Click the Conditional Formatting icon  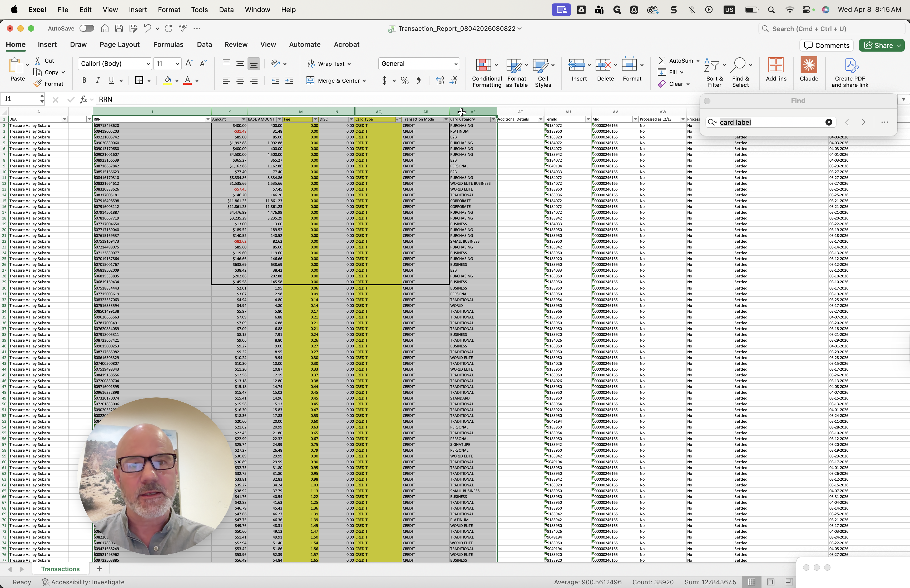pyautogui.click(x=483, y=65)
